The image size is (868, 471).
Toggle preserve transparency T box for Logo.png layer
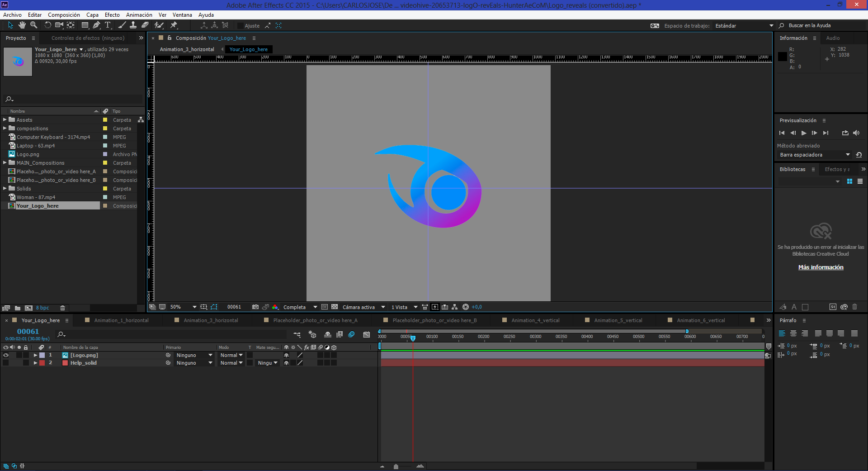[250, 355]
